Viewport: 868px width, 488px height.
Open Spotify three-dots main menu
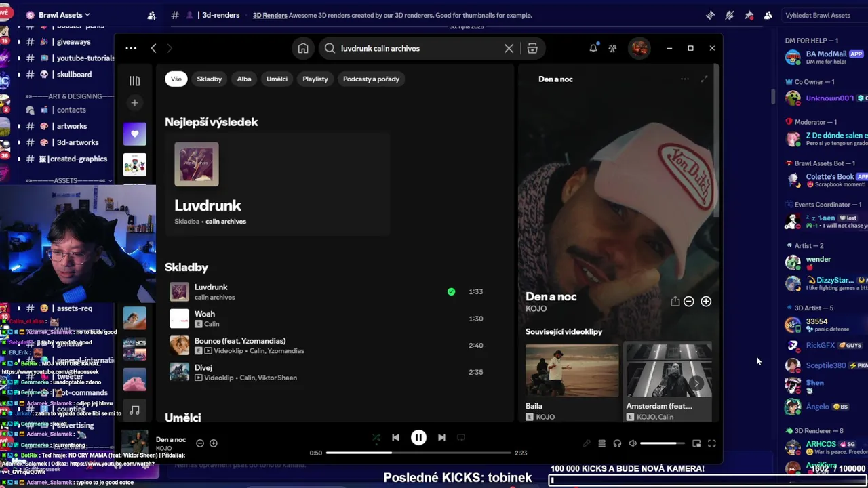[x=131, y=48]
